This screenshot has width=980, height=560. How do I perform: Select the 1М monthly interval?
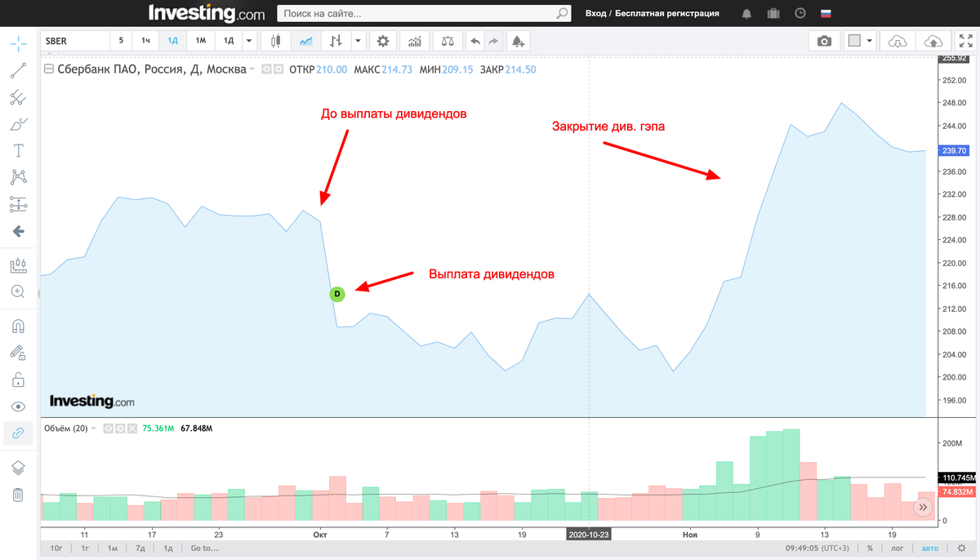tap(200, 41)
